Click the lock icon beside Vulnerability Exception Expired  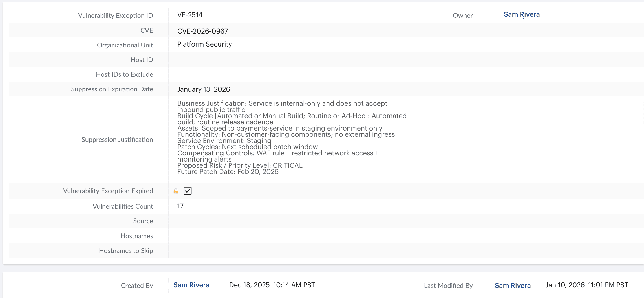[x=176, y=191]
